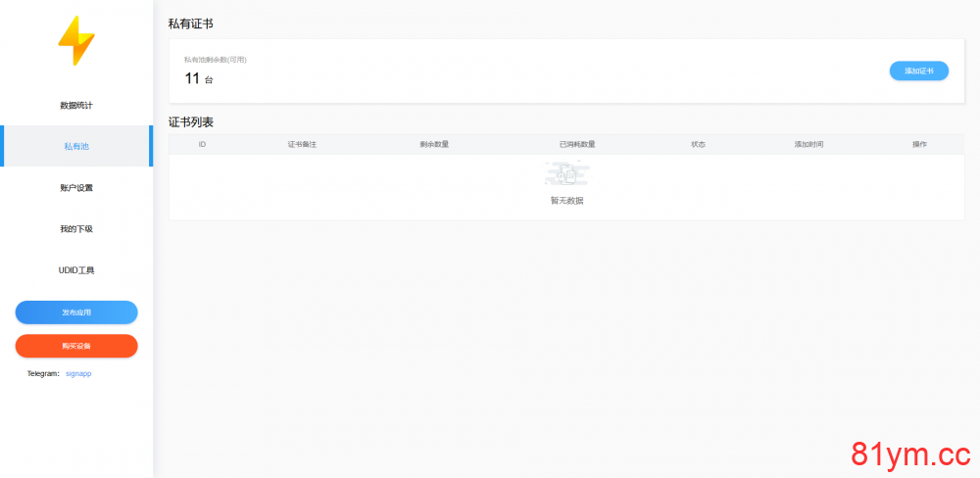The image size is (980, 478).
Task: Click the empty-data placeholder illustration
Action: (566, 173)
